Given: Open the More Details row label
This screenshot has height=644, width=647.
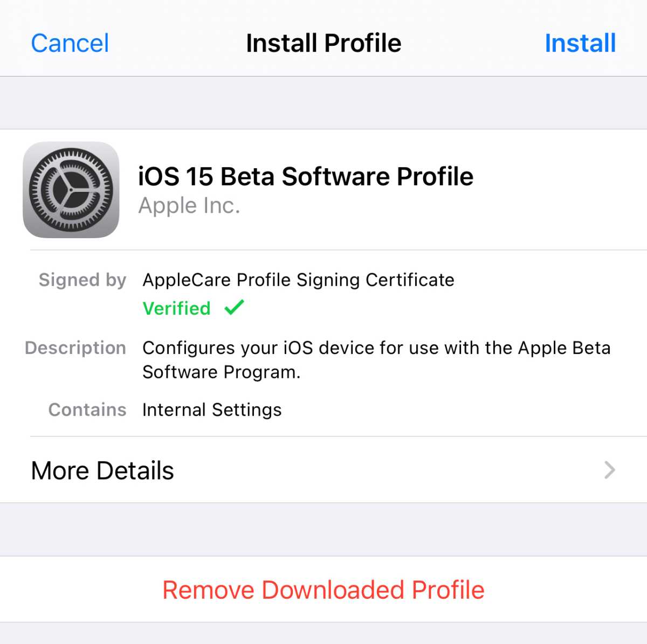Looking at the screenshot, I should [102, 470].
